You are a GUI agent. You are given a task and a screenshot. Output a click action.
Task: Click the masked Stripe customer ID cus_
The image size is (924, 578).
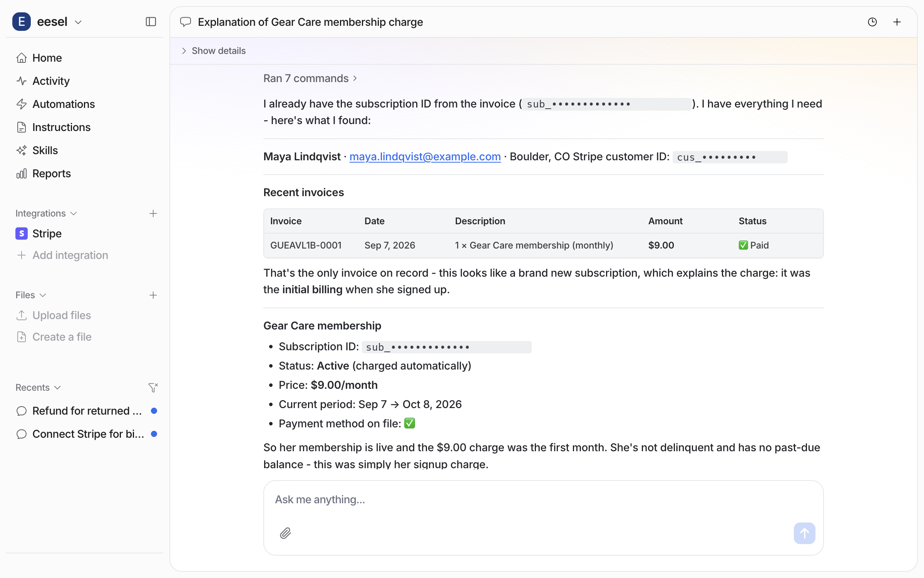click(x=730, y=157)
